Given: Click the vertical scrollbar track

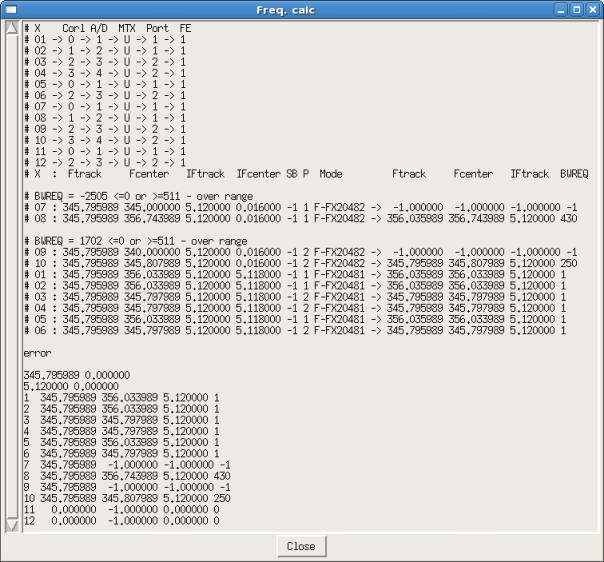Looking at the screenshot, I should pyautogui.click(x=12, y=277).
